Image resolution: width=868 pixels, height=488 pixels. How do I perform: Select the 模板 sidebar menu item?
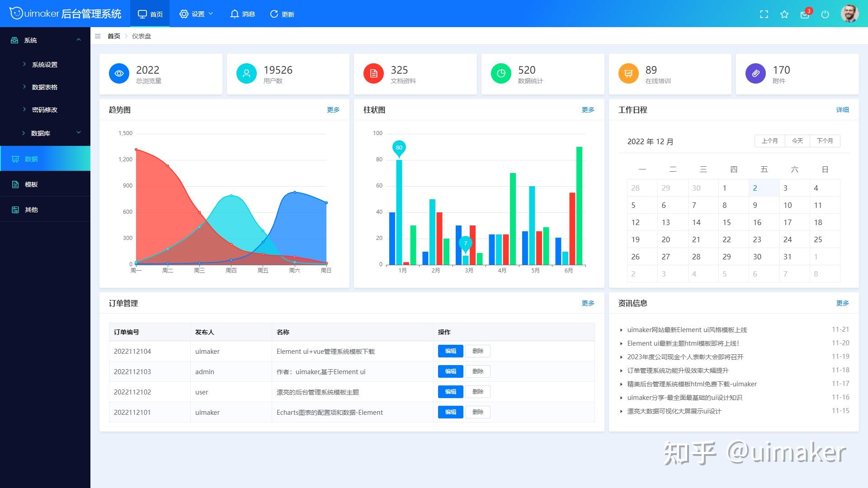click(x=45, y=184)
